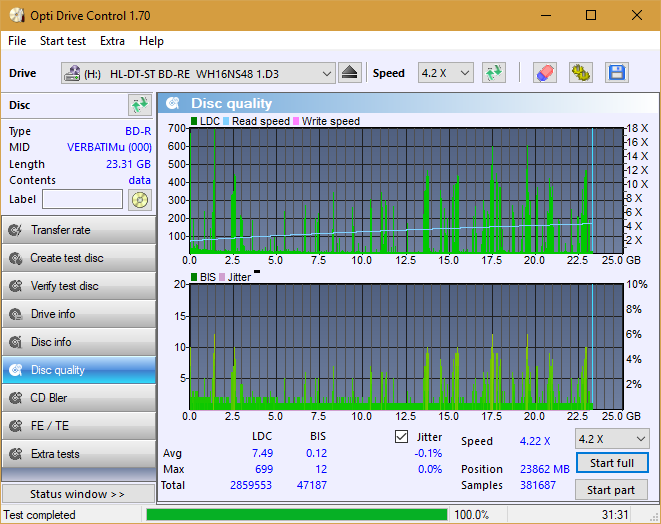Screen dimensions: 661x524
Task: Click the Extra tests sidebar icon
Action: [x=16, y=454]
